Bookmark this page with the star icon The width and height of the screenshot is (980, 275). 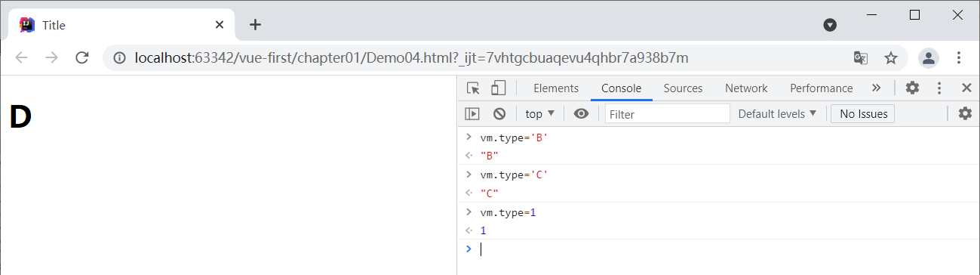(891, 58)
